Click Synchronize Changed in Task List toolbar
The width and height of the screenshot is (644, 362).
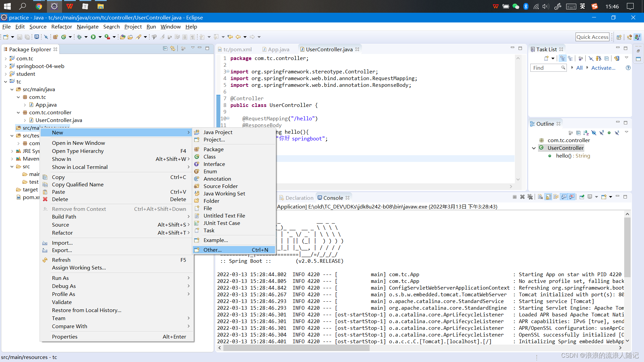(x=616, y=58)
